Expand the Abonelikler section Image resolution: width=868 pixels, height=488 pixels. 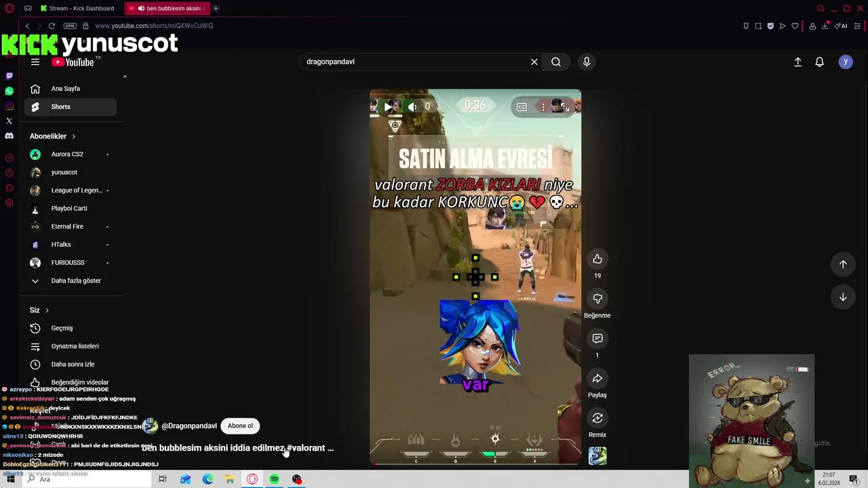53,136
